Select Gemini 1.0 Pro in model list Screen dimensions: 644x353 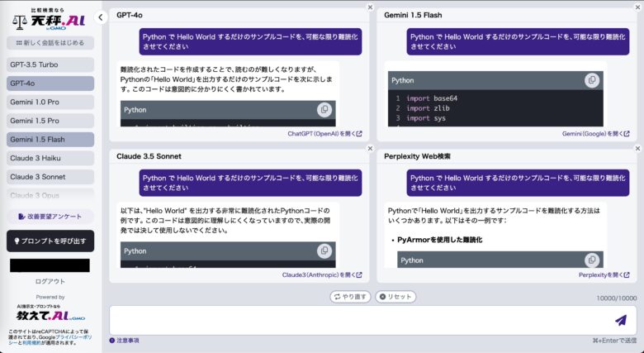coord(50,102)
